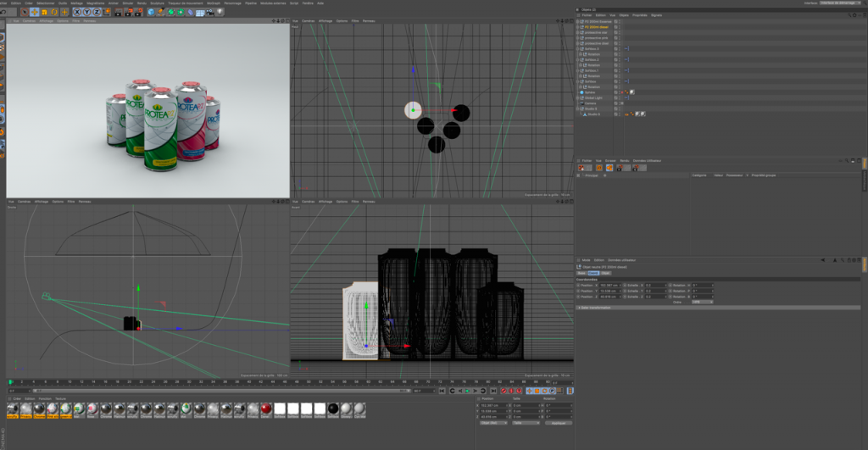Select the protea.active star row in Object Manager
The width and height of the screenshot is (868, 450).
(596, 32)
